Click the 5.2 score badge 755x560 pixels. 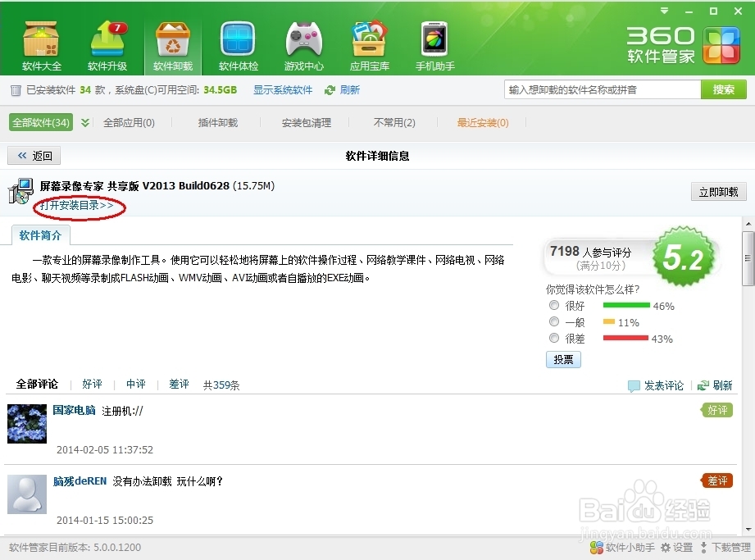[x=684, y=257]
